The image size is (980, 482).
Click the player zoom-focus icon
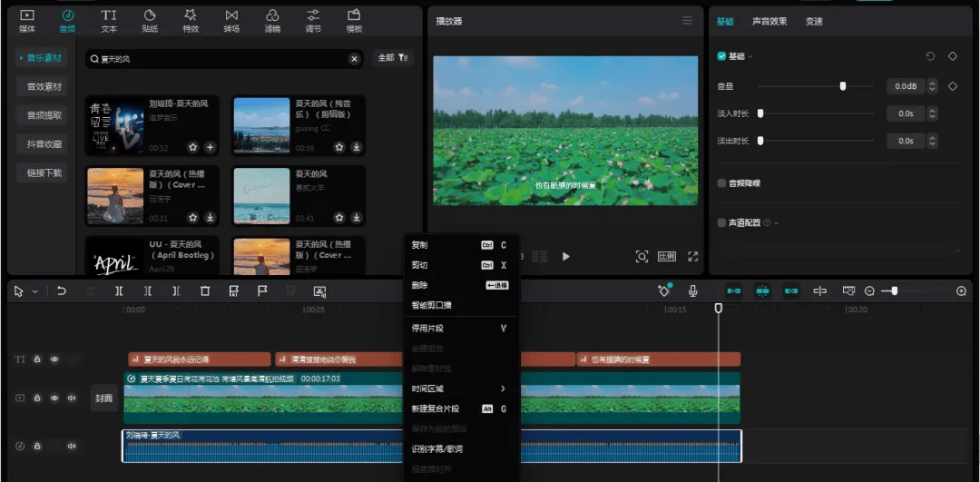coord(642,256)
